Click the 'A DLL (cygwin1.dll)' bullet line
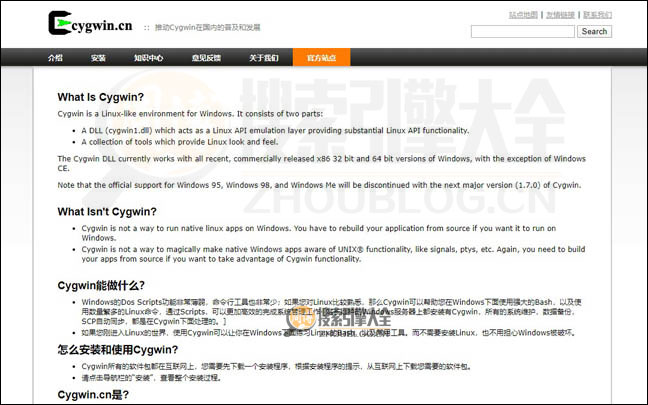Viewport: 648px width, 405px height. (x=275, y=131)
